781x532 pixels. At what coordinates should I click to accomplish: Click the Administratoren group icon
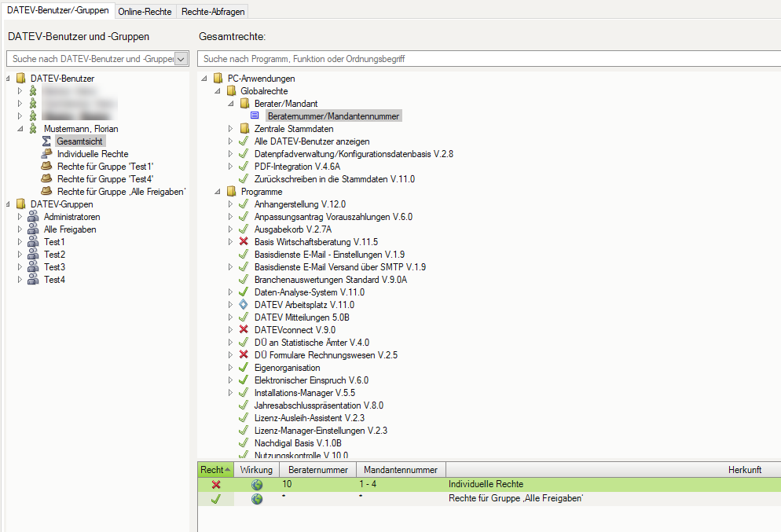33,217
